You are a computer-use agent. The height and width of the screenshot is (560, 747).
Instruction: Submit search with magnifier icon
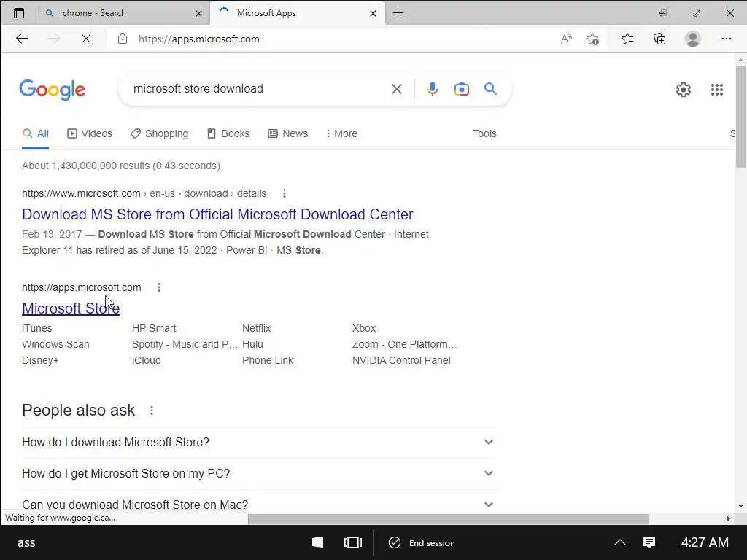[x=490, y=88]
